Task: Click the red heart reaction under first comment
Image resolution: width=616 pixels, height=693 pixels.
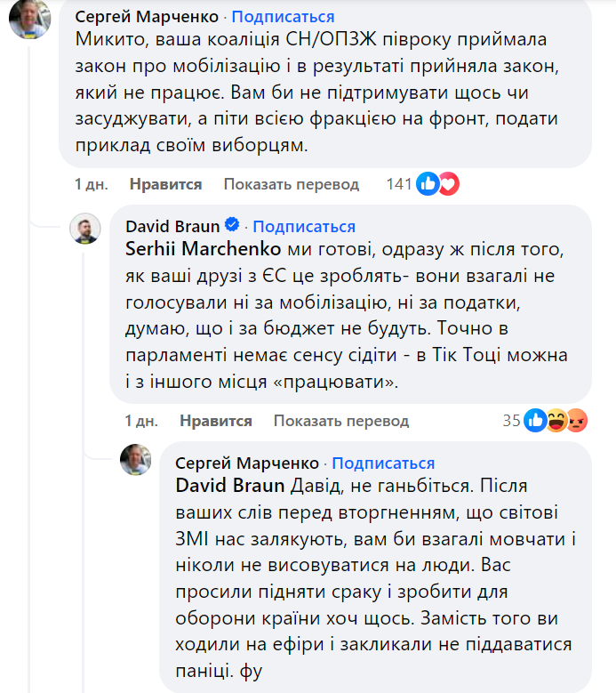Action: [x=449, y=184]
